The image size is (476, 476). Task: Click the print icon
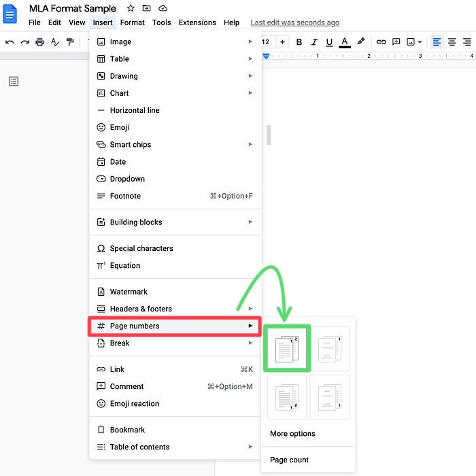[40, 42]
